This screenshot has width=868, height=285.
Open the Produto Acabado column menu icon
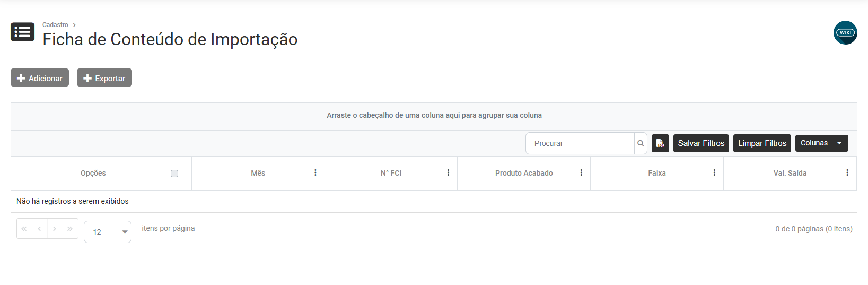581,173
